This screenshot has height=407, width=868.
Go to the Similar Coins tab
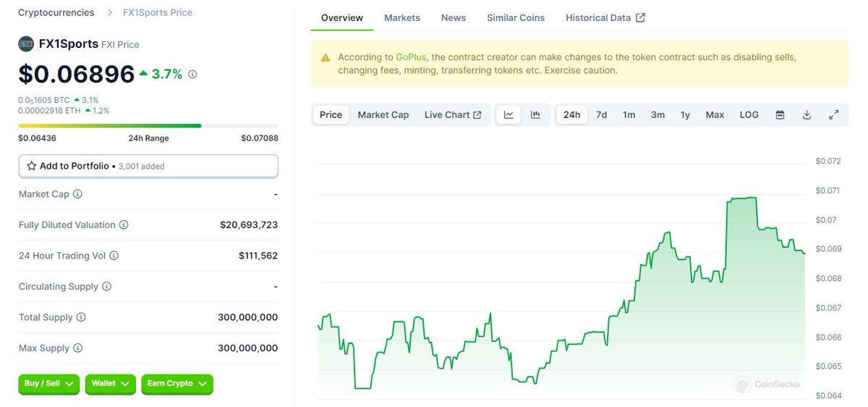[x=516, y=17]
